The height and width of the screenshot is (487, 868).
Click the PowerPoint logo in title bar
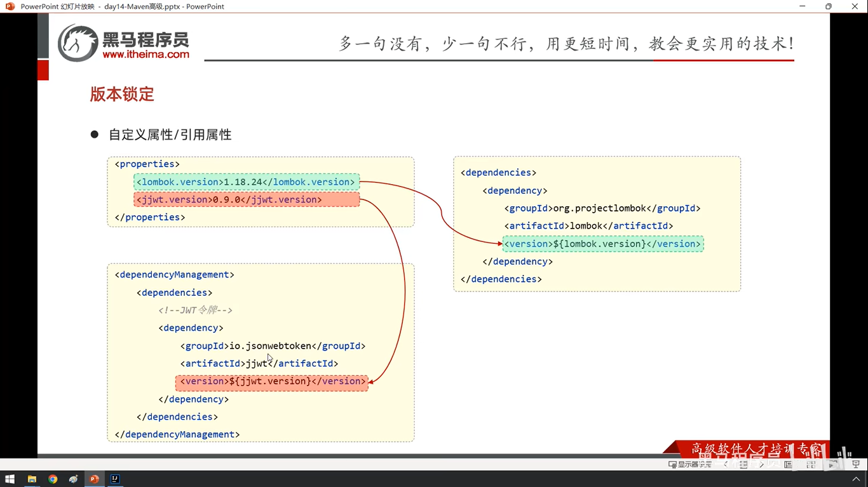[x=10, y=6]
